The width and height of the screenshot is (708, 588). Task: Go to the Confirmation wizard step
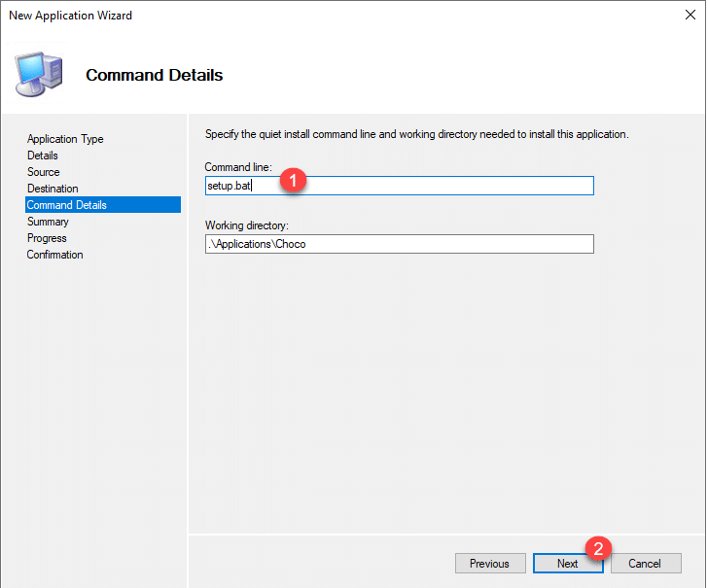tap(55, 255)
